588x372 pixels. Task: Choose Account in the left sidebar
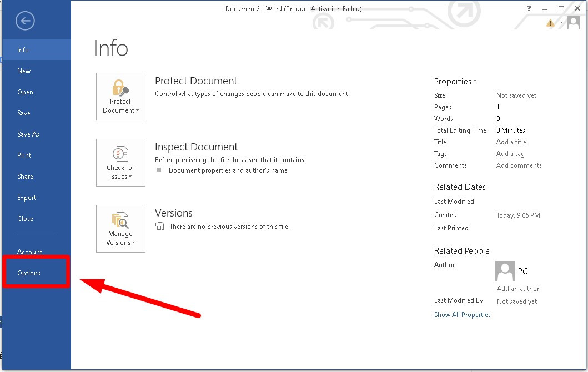tap(30, 252)
